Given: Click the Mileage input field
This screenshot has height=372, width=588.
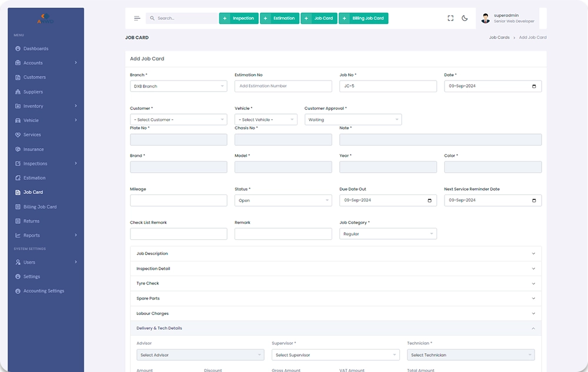Looking at the screenshot, I should coord(178,200).
